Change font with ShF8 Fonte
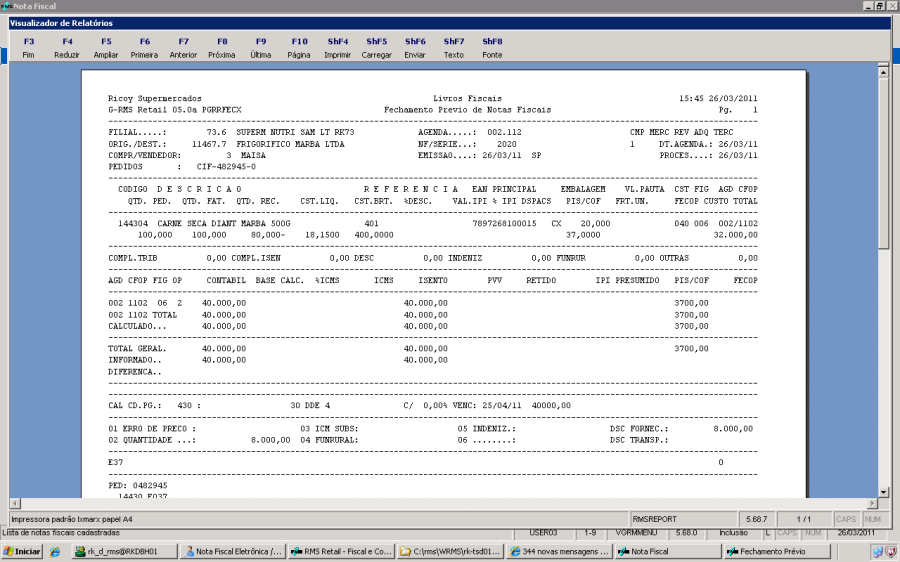Image resolution: width=900 pixels, height=562 pixels. [x=492, y=48]
